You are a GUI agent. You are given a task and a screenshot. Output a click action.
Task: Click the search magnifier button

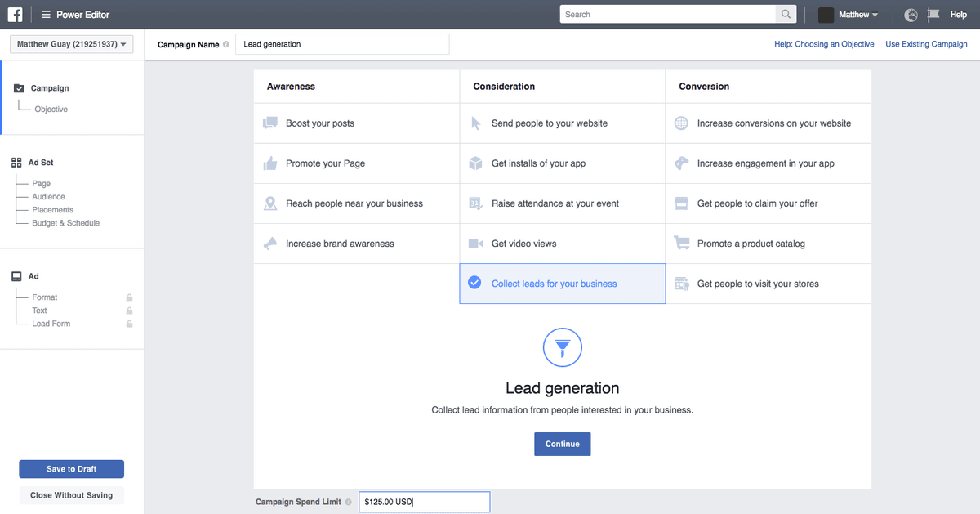click(x=786, y=15)
